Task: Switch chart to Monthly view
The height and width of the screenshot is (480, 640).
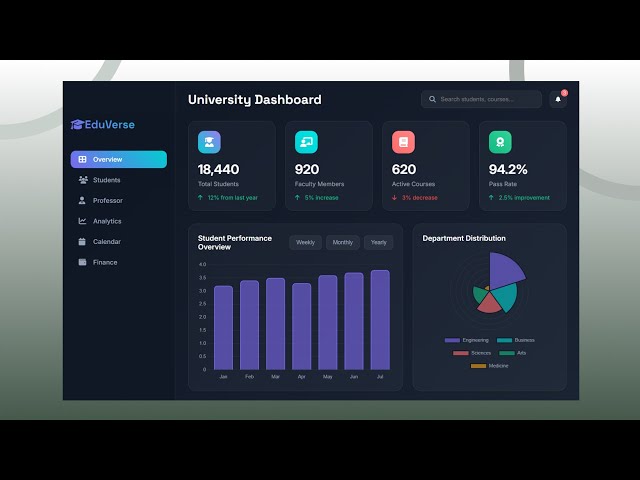Action: [x=342, y=242]
